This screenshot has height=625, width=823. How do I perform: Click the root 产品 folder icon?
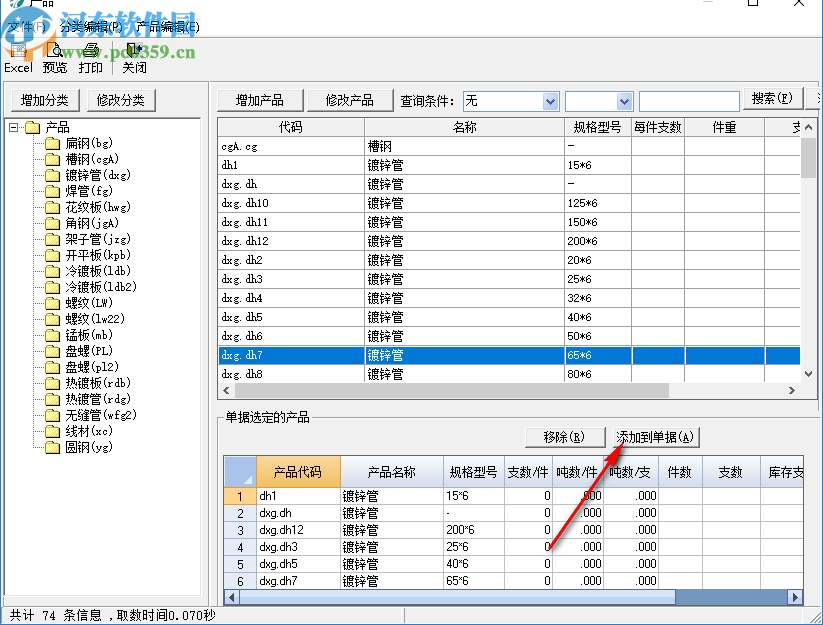pyautogui.click(x=31, y=126)
